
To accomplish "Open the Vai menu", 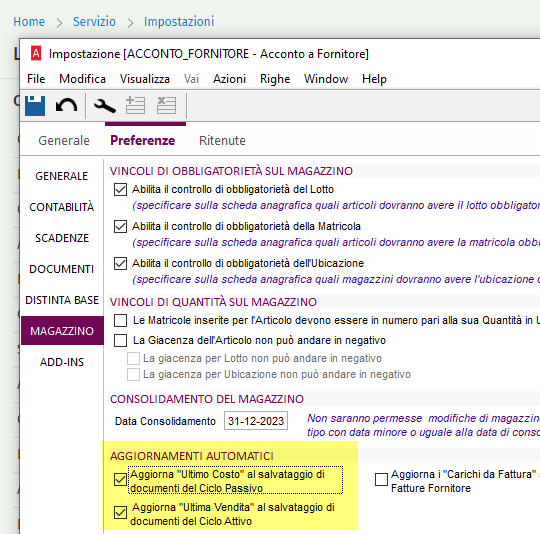I will coord(191,79).
